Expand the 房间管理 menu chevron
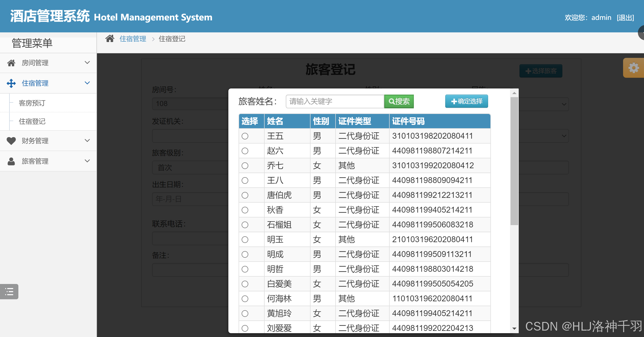 click(87, 63)
